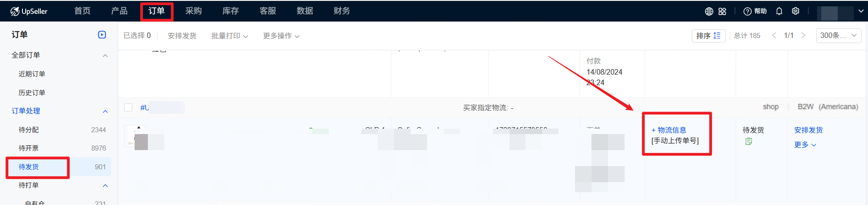Viewport: 868px width, 205px height.
Task: Click the 安排发货 link in the row
Action: pos(808,130)
